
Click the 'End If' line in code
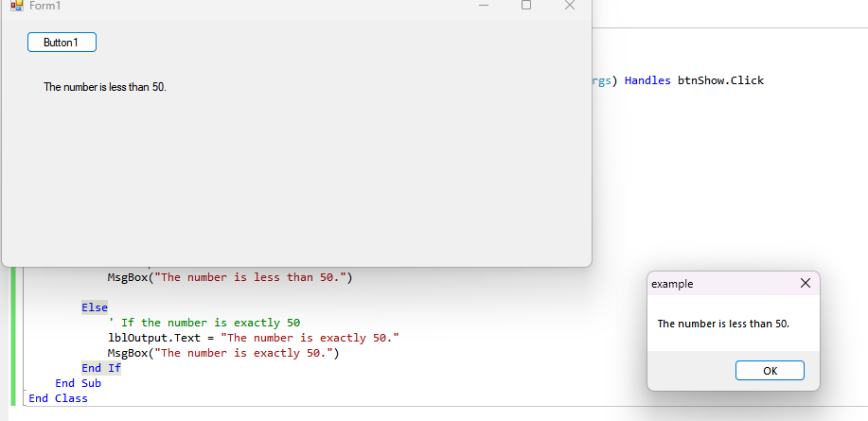tap(101, 368)
